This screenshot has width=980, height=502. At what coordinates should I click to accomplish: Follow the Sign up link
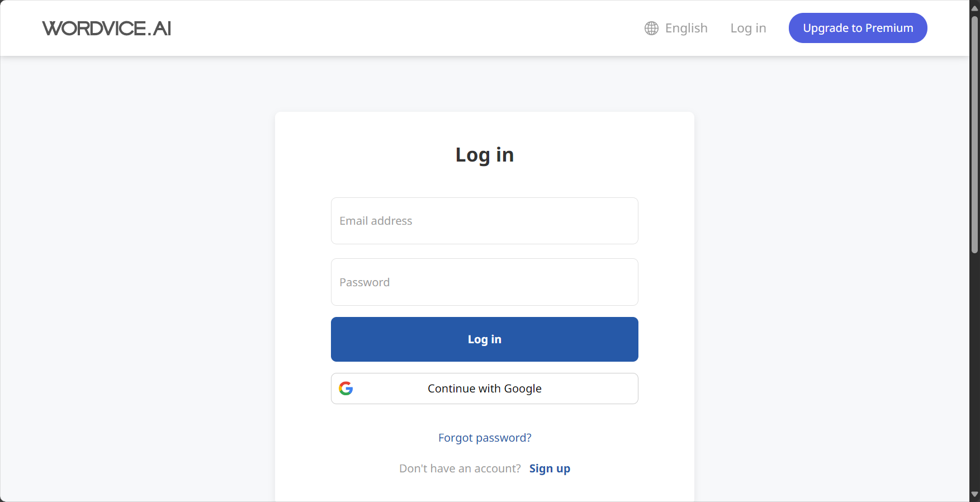550,468
